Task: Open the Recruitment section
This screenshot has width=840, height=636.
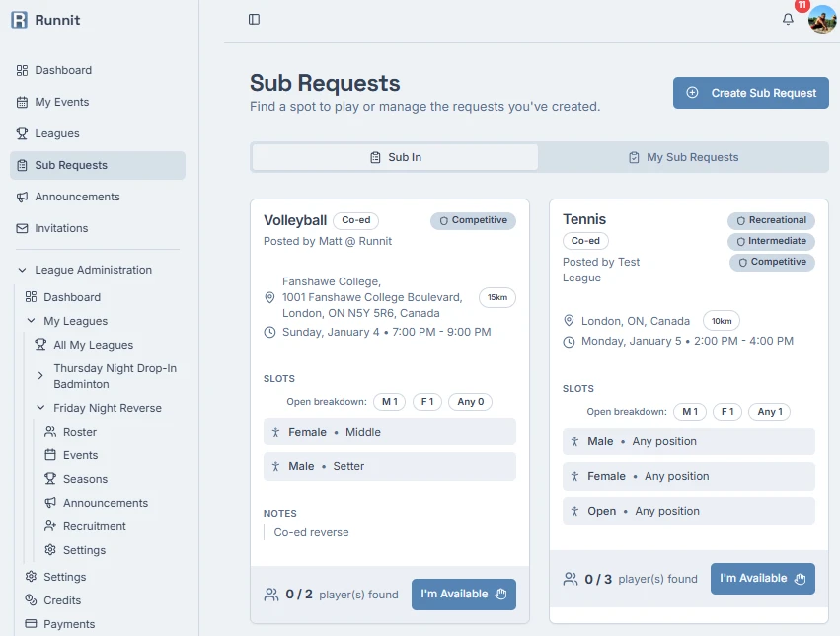Action: coord(93,526)
